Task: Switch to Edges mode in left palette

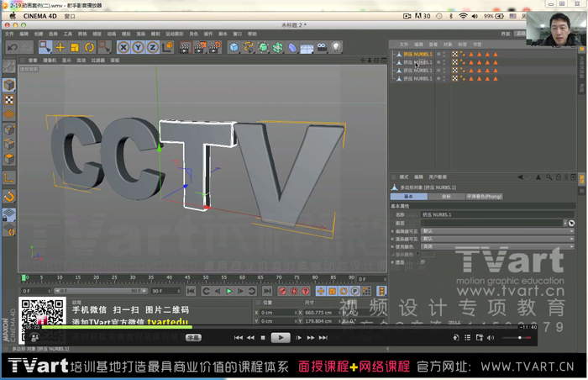Action: pyautogui.click(x=9, y=145)
